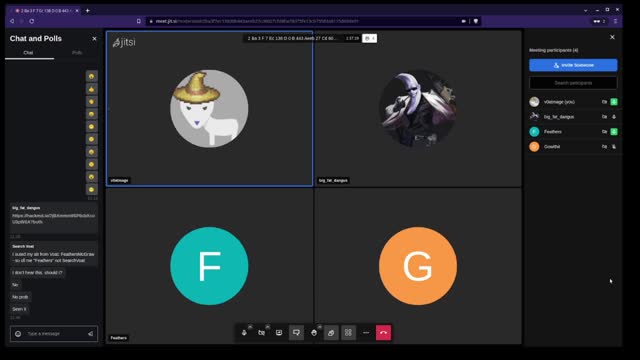Click the Invite Someone button
This screenshot has width=640, height=360.
tap(573, 65)
